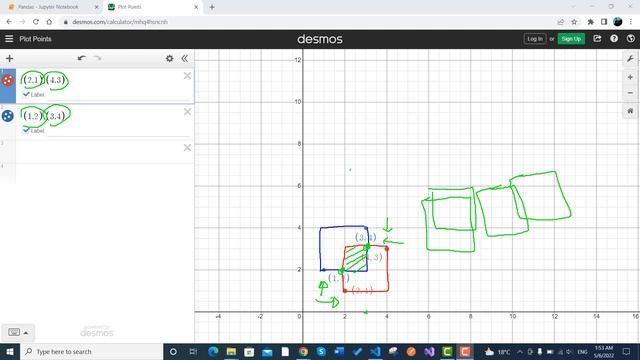640x360 pixels.
Task: Redo the expression change
Action: 98,58
